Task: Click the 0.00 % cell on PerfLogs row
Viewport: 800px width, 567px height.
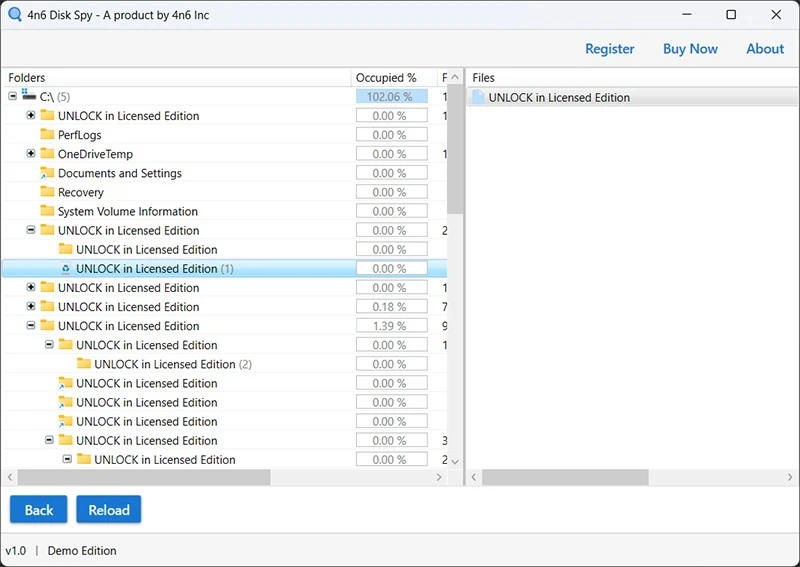Action: [392, 135]
